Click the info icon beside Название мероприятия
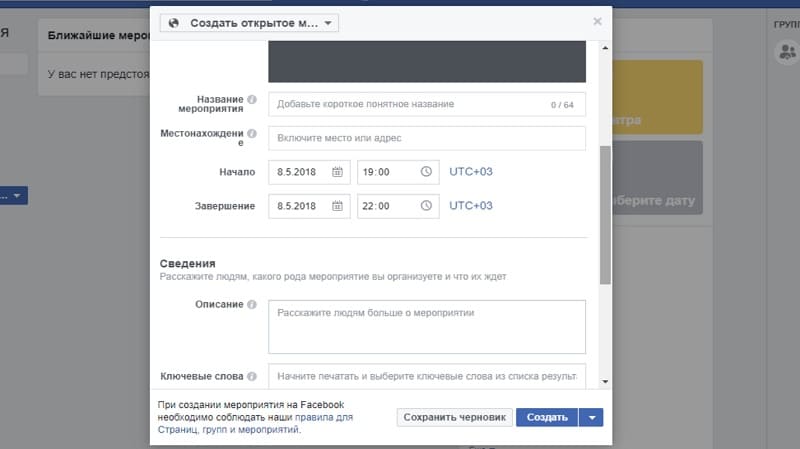The image size is (800, 449). pyautogui.click(x=252, y=100)
